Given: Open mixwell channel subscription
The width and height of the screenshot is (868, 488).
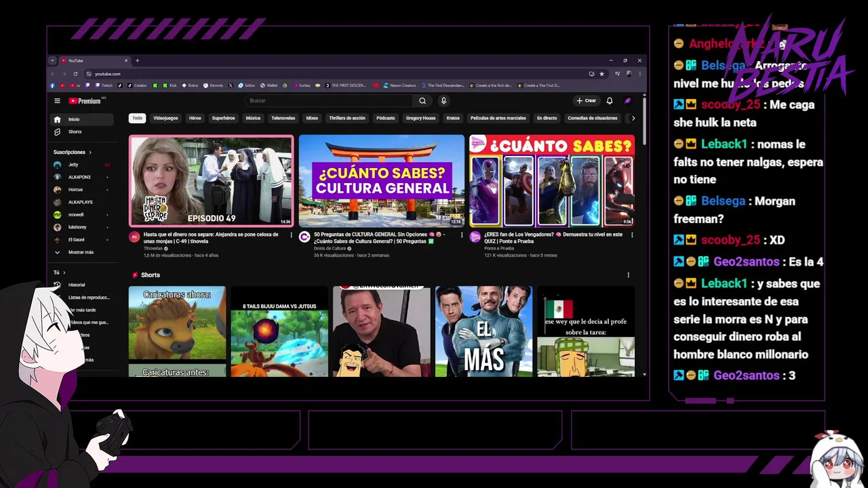Looking at the screenshot, I should (x=83, y=215).
